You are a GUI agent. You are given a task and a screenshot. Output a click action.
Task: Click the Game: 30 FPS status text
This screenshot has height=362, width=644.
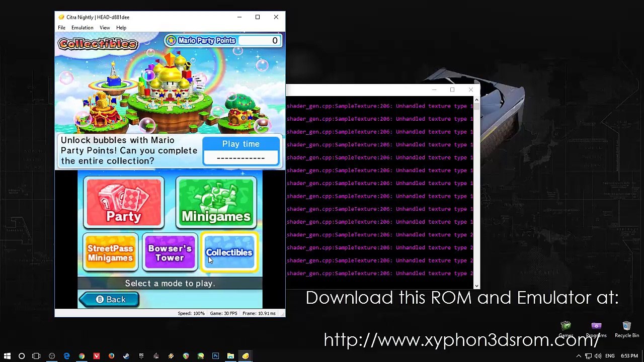pyautogui.click(x=223, y=313)
